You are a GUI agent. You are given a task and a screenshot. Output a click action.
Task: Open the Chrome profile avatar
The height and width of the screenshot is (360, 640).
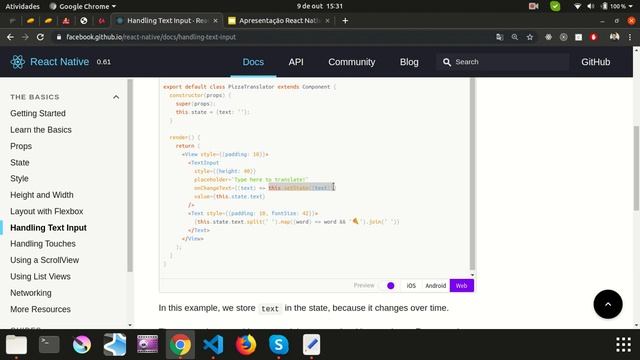(614, 37)
